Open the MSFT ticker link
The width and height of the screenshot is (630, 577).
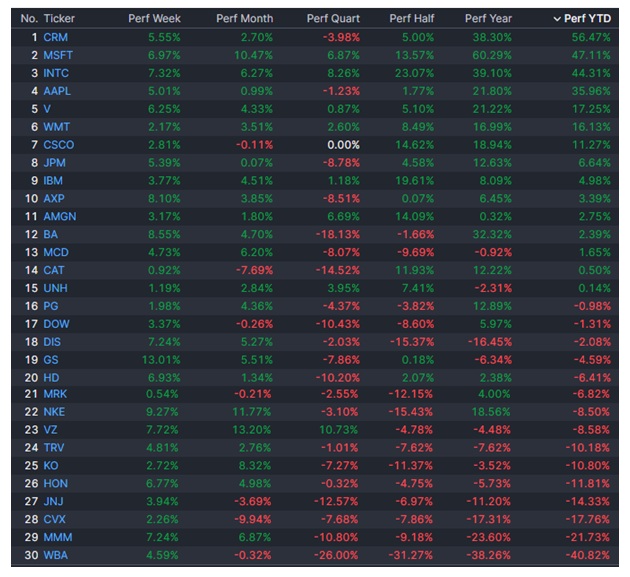(x=58, y=55)
